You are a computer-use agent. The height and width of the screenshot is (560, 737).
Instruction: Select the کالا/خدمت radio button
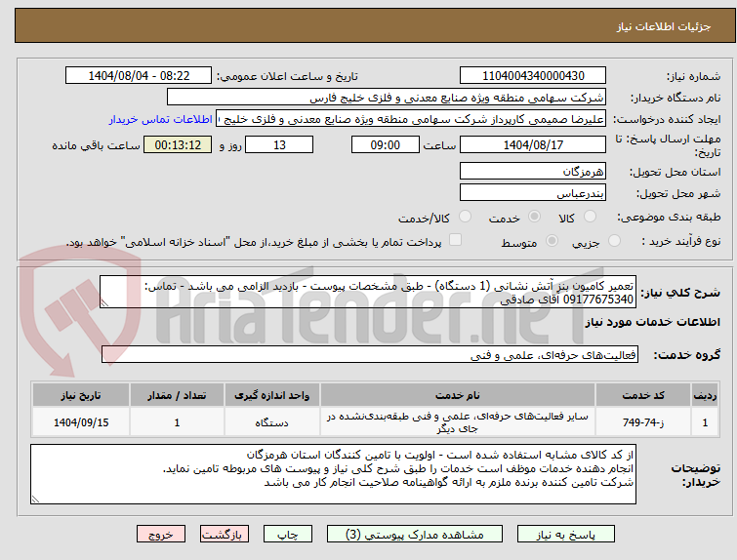pyautogui.click(x=465, y=217)
